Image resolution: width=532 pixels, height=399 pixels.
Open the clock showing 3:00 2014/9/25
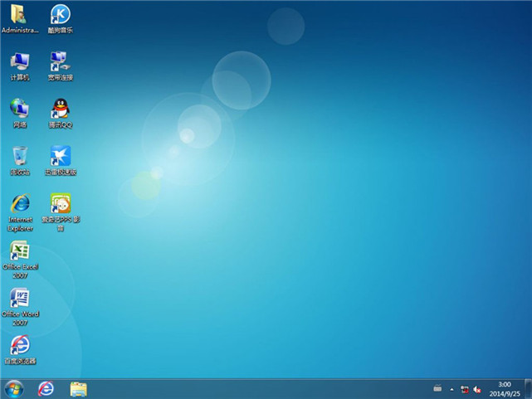[x=505, y=389]
